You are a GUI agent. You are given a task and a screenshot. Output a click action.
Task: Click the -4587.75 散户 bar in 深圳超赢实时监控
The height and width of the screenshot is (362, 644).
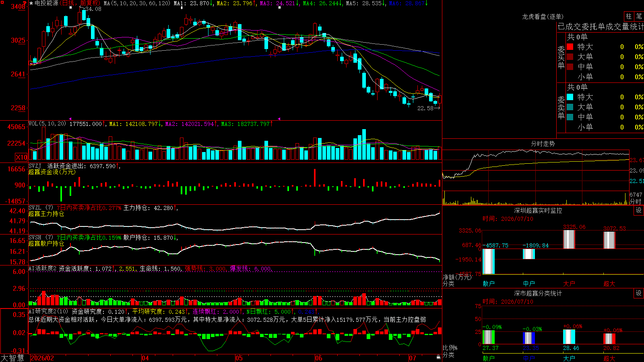click(489, 261)
